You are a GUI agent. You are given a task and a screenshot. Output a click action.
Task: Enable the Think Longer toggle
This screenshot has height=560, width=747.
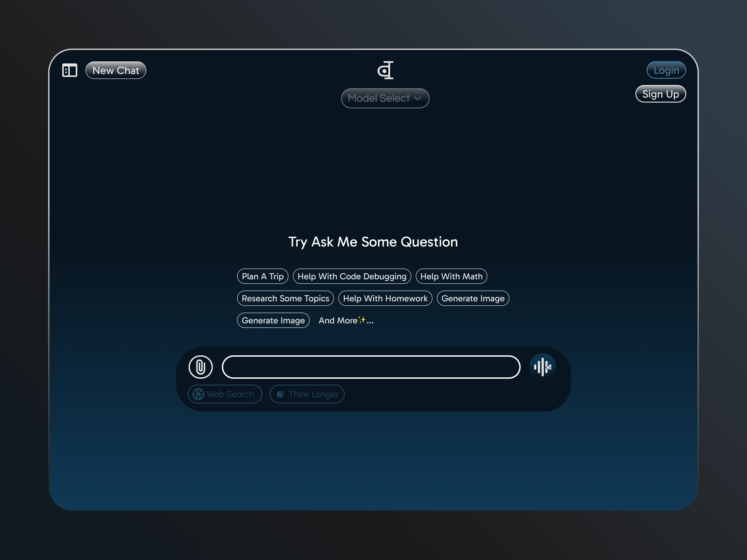click(x=307, y=394)
